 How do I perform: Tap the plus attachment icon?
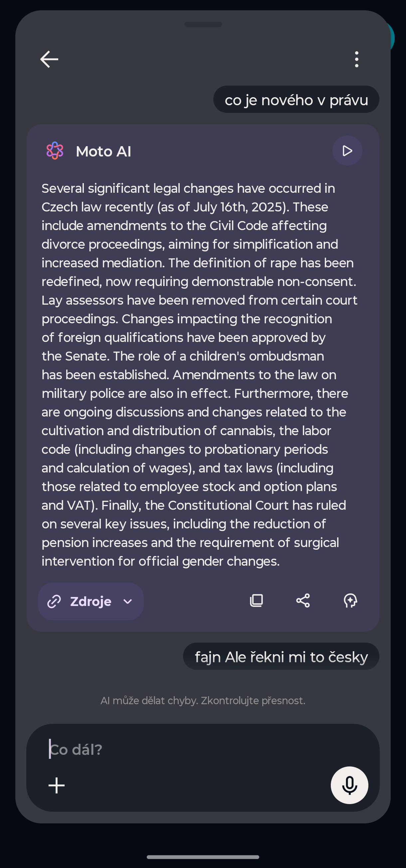[x=57, y=785]
